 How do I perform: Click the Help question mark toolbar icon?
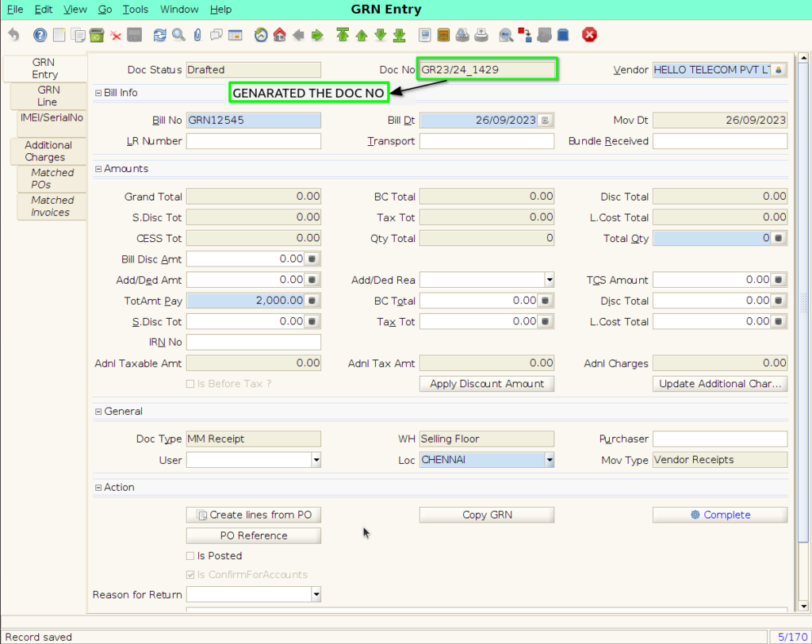tap(40, 35)
